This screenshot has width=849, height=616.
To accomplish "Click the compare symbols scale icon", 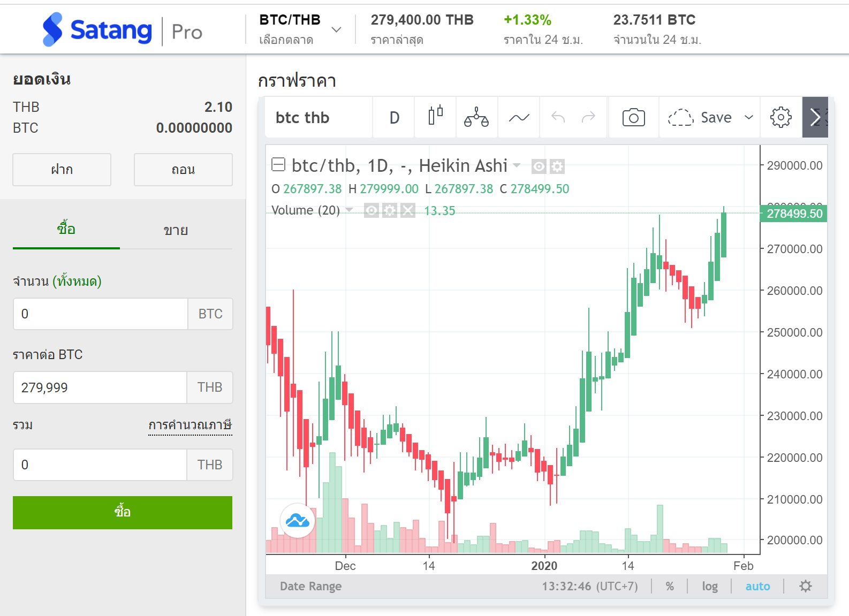I will (x=476, y=117).
